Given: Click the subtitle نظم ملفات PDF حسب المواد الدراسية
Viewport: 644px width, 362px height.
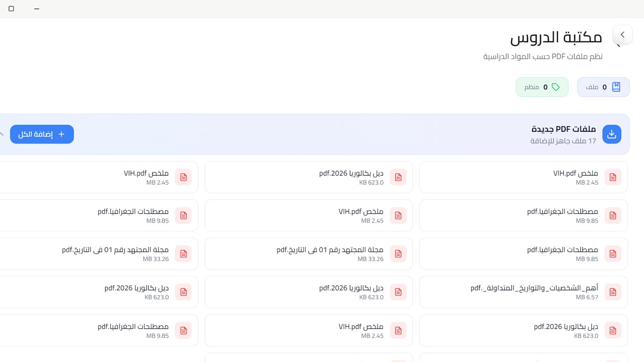Looking at the screenshot, I should click(543, 57).
